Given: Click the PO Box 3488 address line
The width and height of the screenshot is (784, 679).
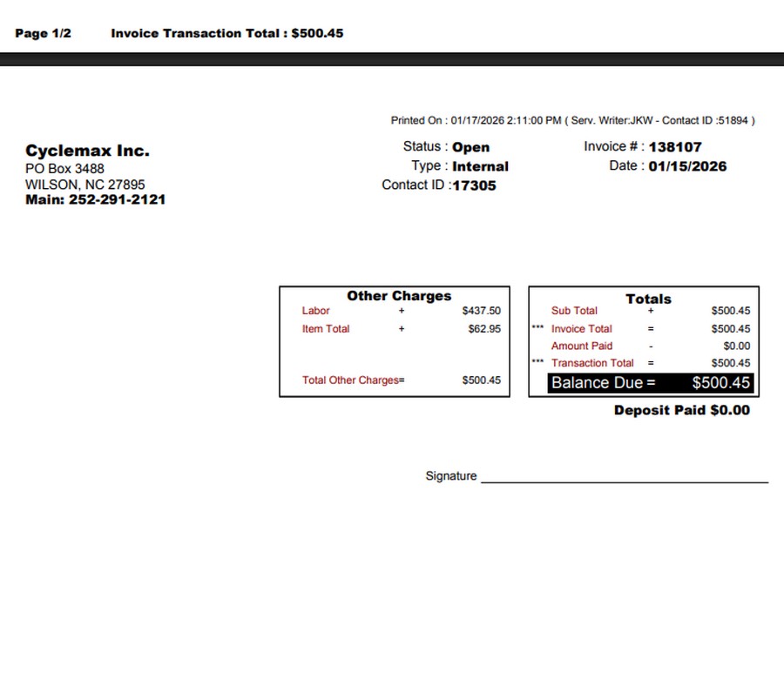Looking at the screenshot, I should coord(64,168).
